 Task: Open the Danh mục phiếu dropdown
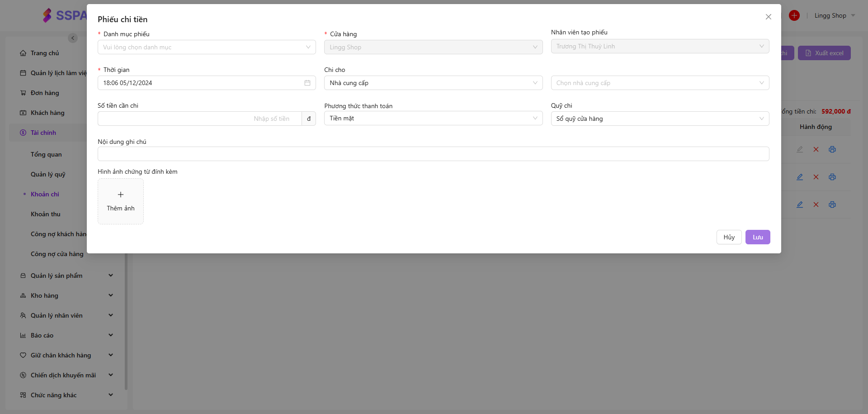pos(207,47)
